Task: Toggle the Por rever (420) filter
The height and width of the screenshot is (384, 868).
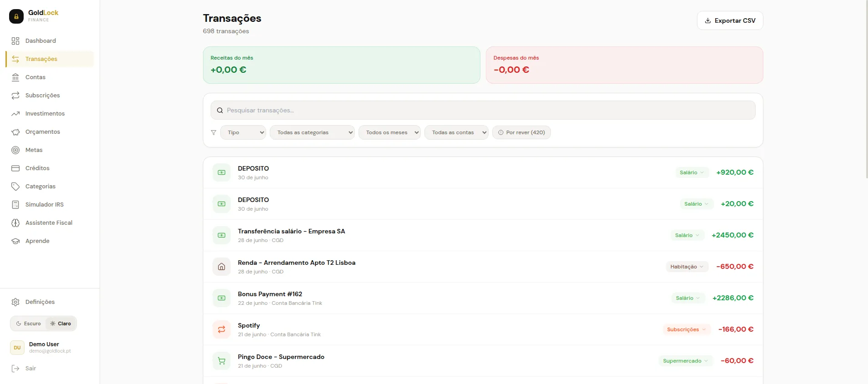Action: [x=521, y=132]
